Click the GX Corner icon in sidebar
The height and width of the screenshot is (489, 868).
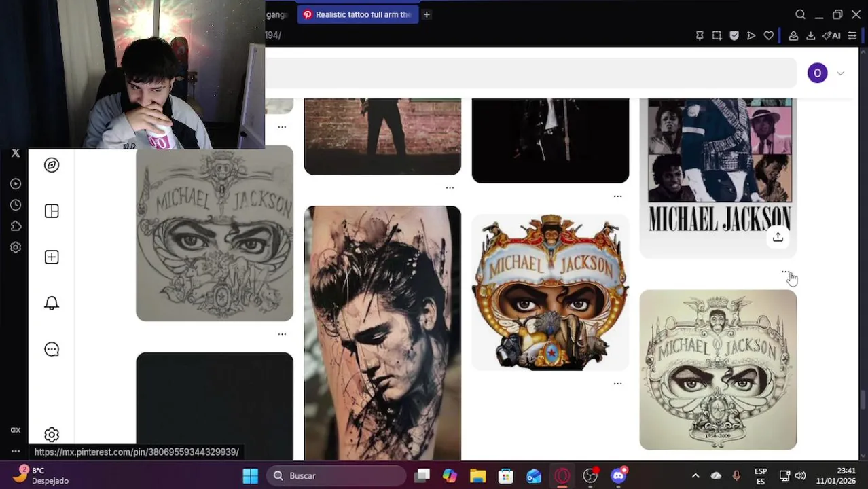(x=16, y=430)
